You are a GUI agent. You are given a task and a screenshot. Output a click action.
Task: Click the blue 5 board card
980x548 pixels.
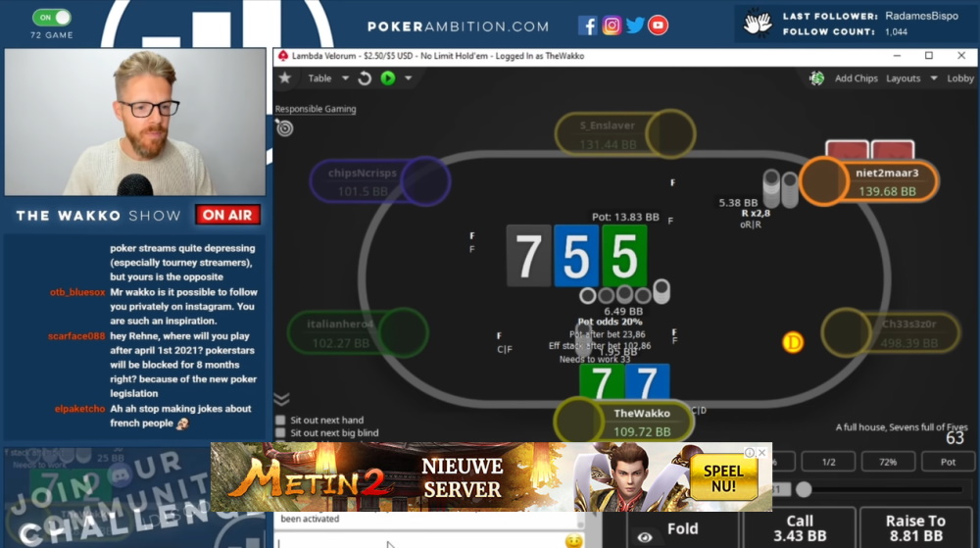575,256
